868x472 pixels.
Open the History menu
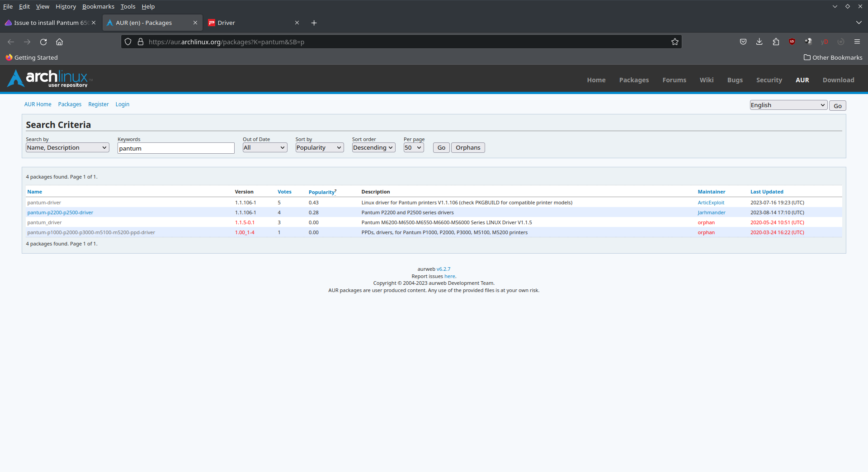pos(66,6)
